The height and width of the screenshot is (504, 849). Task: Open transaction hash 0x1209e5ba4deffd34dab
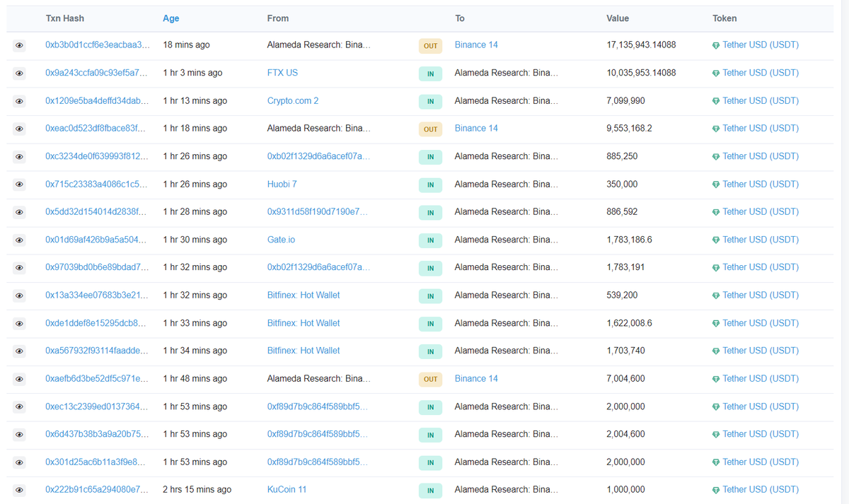[97, 100]
